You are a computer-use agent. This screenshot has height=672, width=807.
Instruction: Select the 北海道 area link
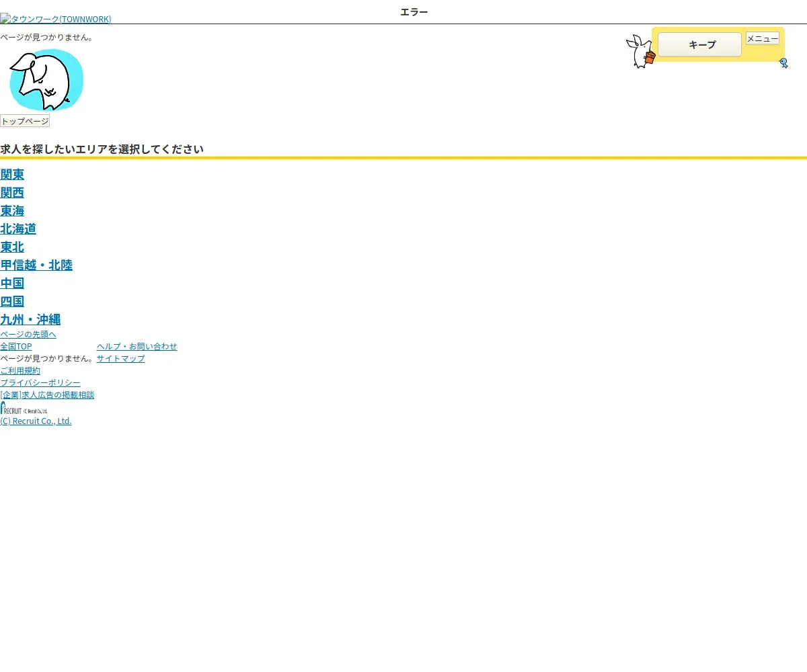[x=18, y=229]
